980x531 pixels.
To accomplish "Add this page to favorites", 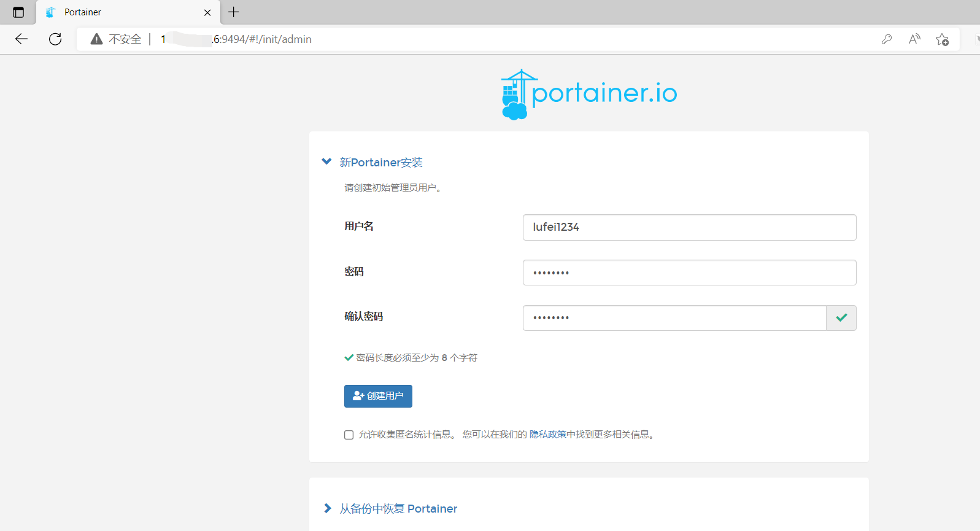I will coord(942,39).
